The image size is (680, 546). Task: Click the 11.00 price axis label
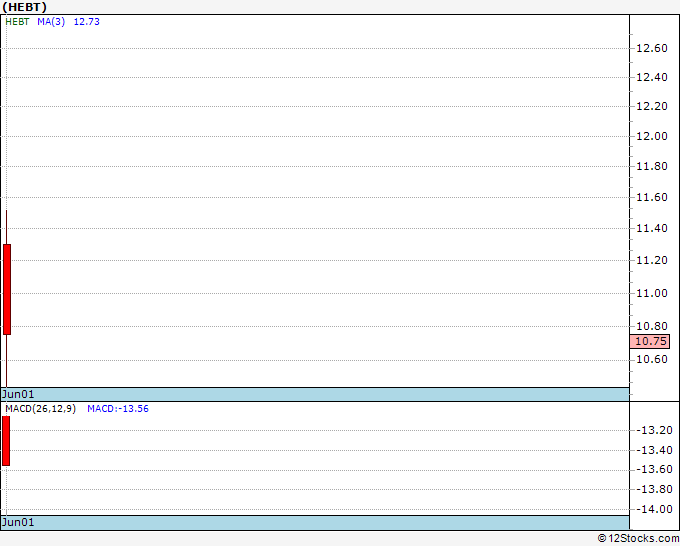(x=651, y=293)
